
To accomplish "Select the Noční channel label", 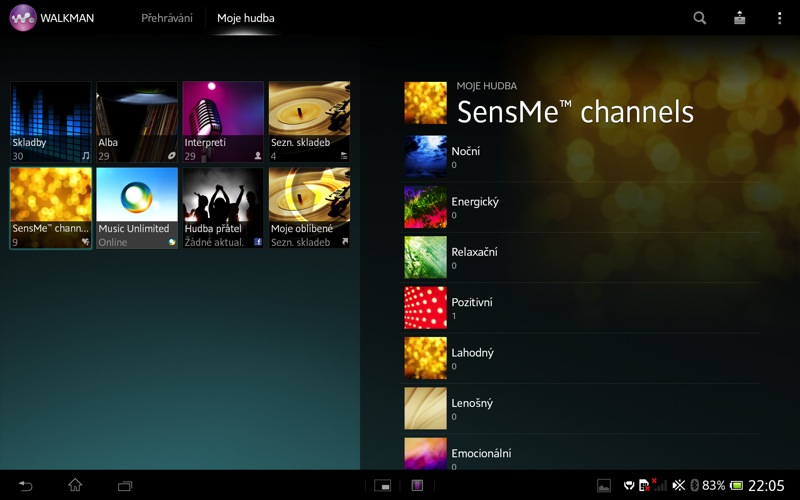I will coord(465,151).
